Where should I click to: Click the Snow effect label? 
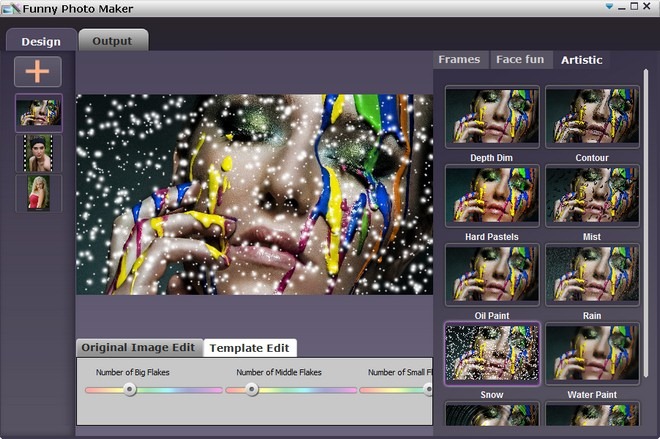492,394
